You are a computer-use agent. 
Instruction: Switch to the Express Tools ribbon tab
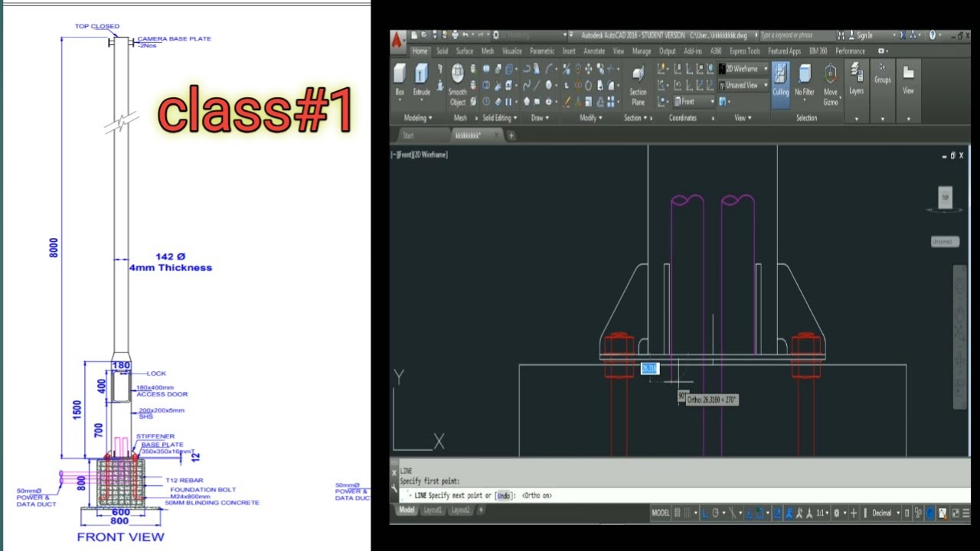pyautogui.click(x=745, y=51)
